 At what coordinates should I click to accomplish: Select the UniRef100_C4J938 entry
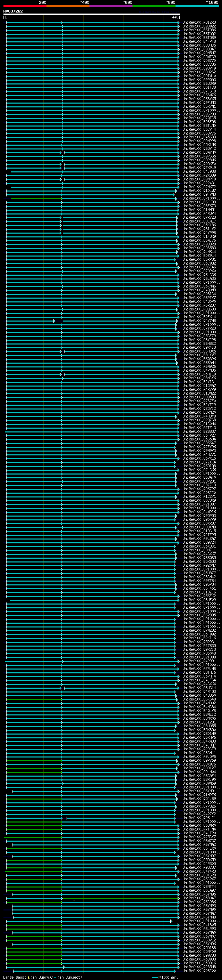coord(199,172)
